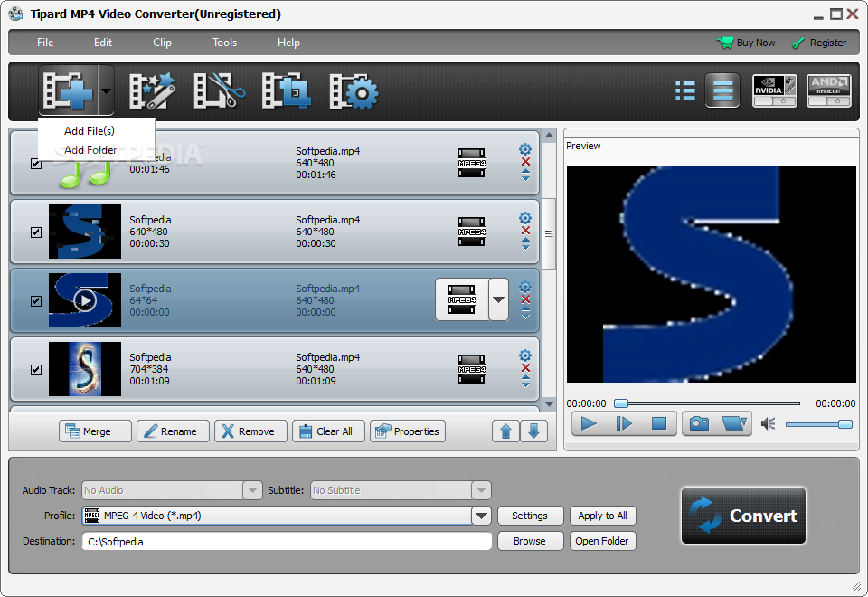Select Add Folder menu entry

point(90,149)
